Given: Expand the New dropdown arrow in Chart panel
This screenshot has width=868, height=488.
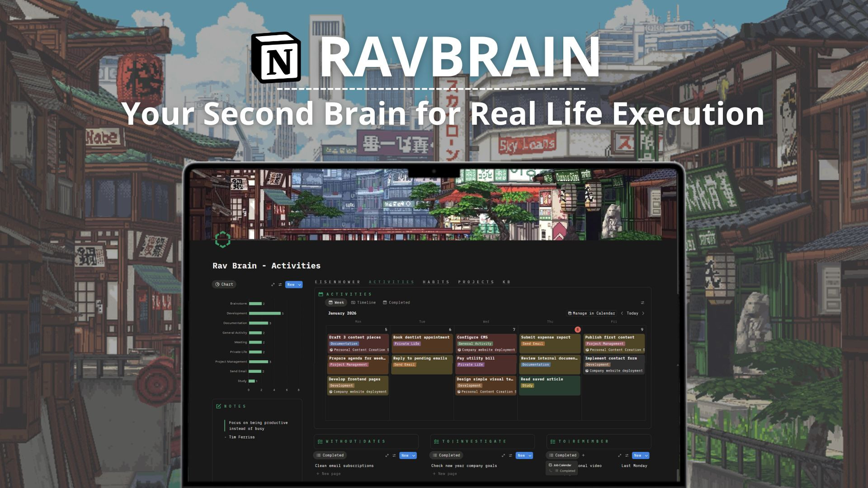Looking at the screenshot, I should coord(299,285).
